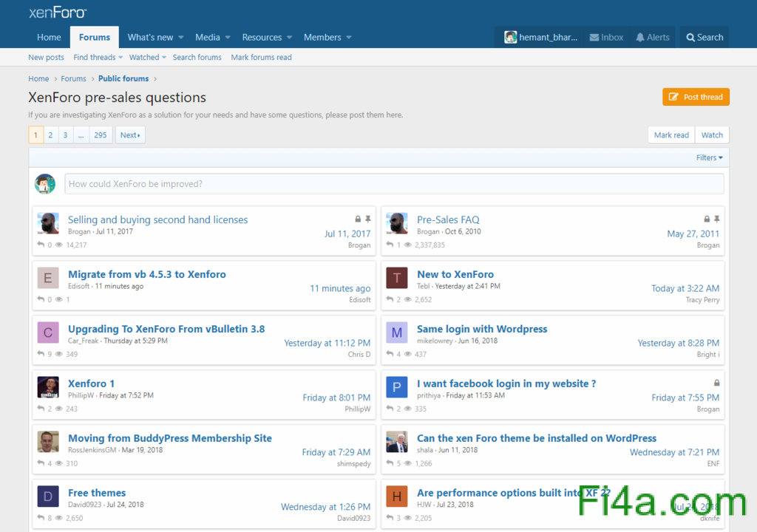Click the blue 'P' avatar of prithiya
The image size is (757, 532).
pyautogui.click(x=397, y=387)
